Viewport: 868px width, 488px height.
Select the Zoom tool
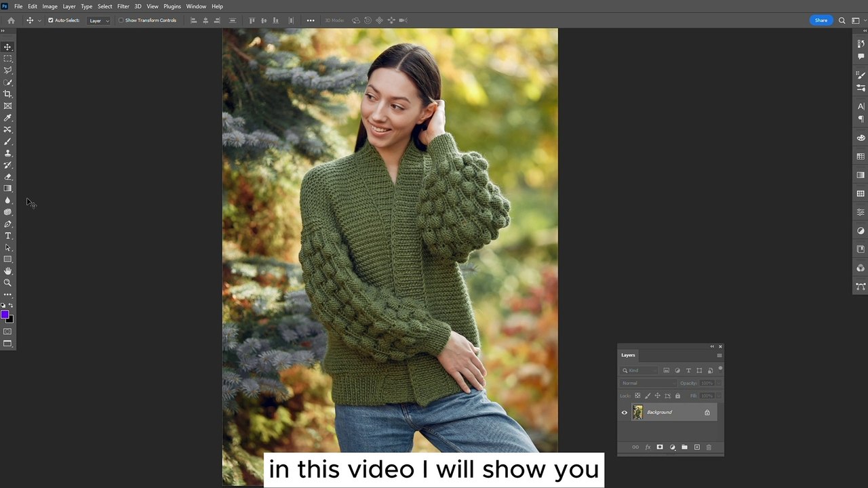[7, 283]
